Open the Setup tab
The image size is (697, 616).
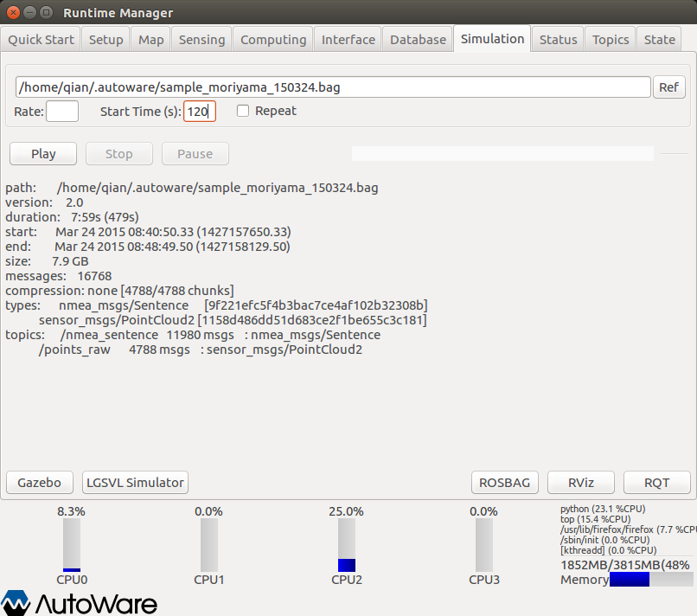tap(106, 40)
